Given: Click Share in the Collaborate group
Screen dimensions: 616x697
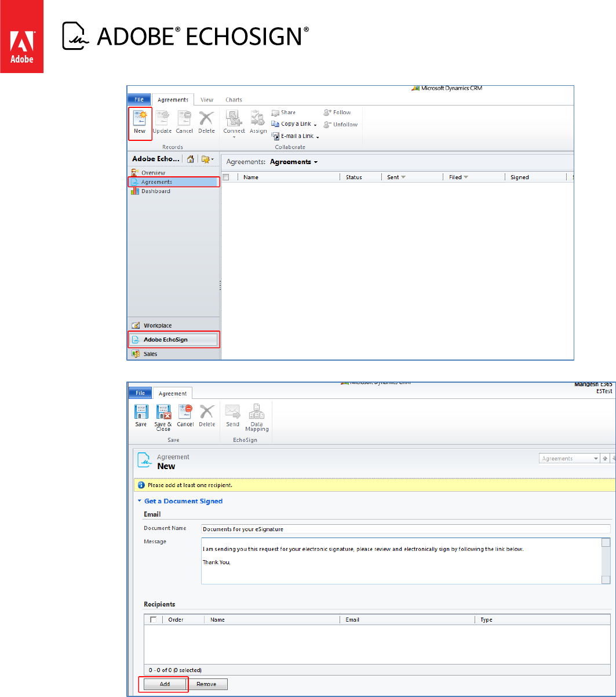Looking at the screenshot, I should [284, 112].
